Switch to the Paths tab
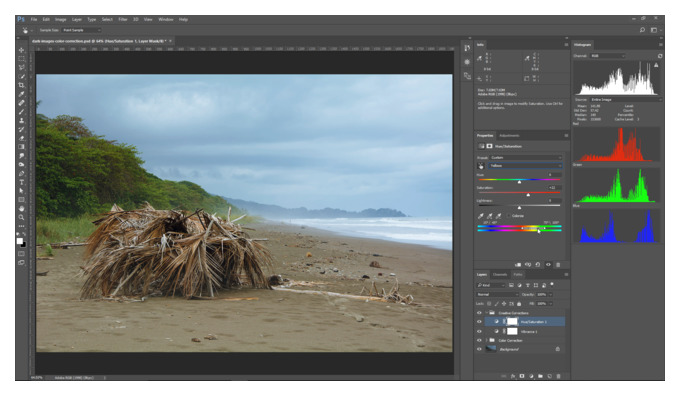 (518, 275)
